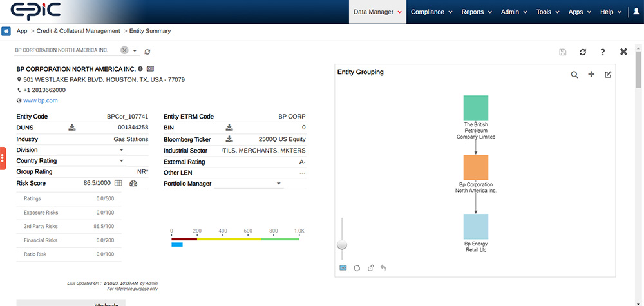
Task: Open the user profile icon
Action: (x=637, y=12)
